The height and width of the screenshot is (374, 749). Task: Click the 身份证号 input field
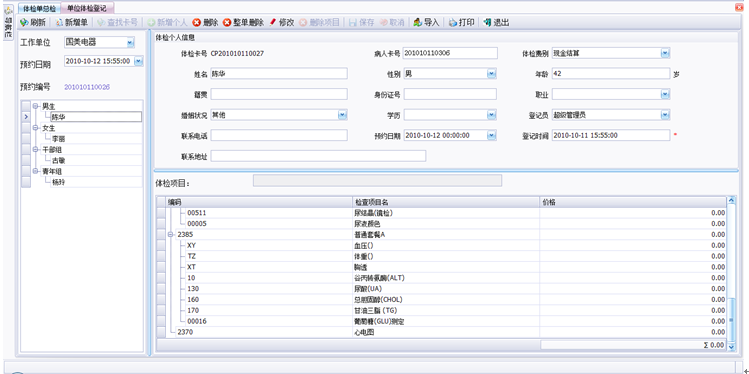tap(450, 94)
